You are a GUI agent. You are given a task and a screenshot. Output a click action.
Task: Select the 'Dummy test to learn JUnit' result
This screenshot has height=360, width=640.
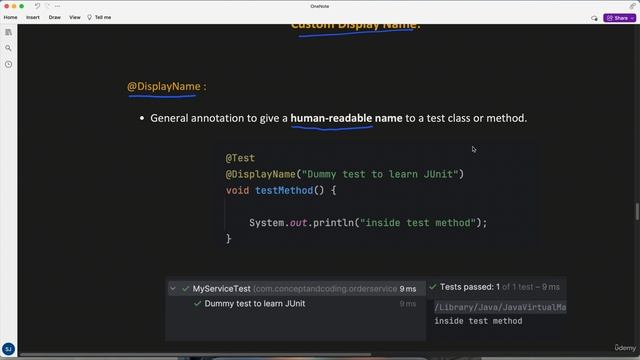255,304
